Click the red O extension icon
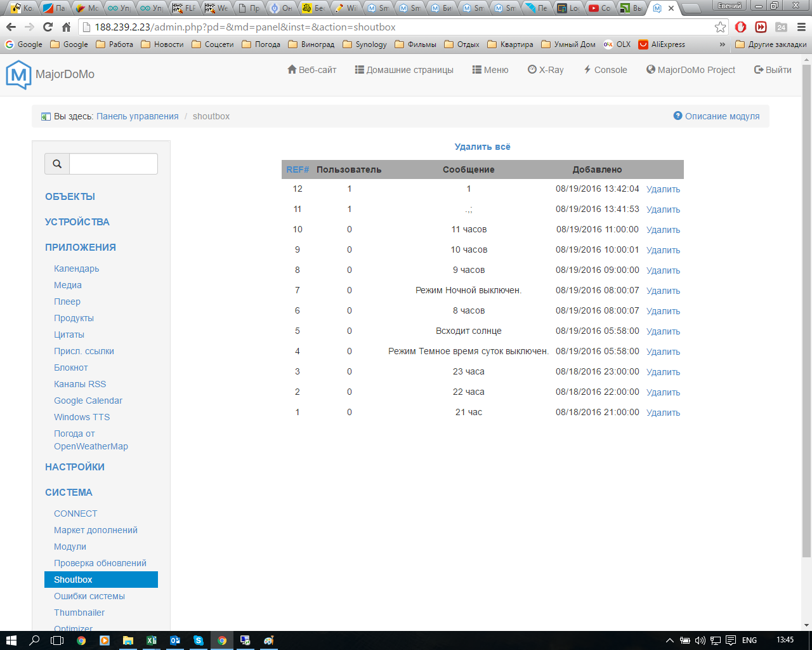Viewport: 812px width, 650px height. point(740,27)
